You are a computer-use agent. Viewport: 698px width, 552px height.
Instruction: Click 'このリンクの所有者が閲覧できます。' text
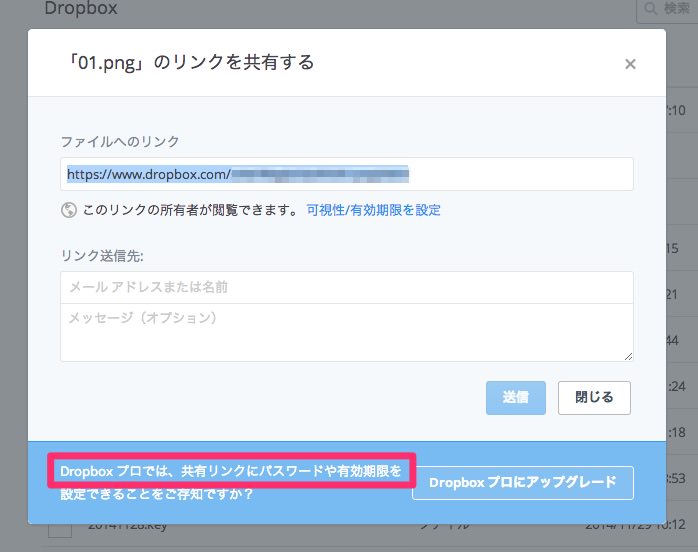pos(191,210)
